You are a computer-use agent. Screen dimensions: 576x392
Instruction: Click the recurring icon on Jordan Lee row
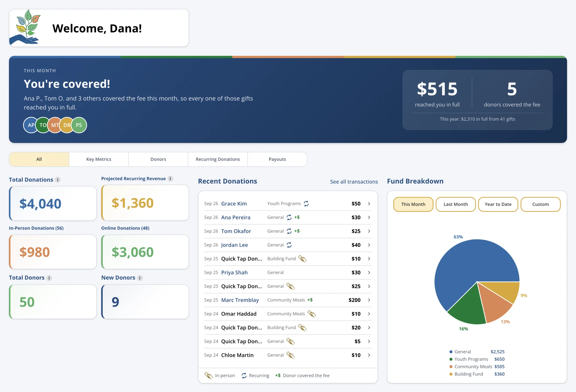point(289,245)
